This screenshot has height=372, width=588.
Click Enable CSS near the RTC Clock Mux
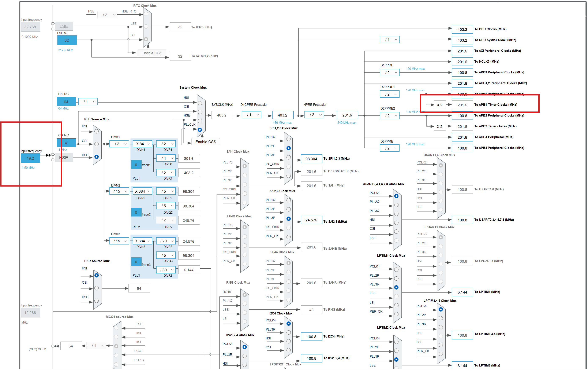152,53
